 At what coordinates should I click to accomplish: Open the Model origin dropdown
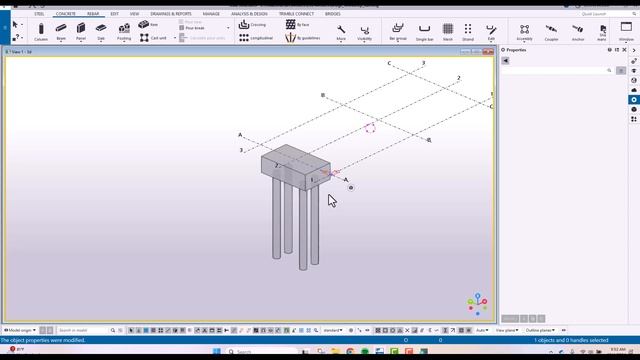20,330
